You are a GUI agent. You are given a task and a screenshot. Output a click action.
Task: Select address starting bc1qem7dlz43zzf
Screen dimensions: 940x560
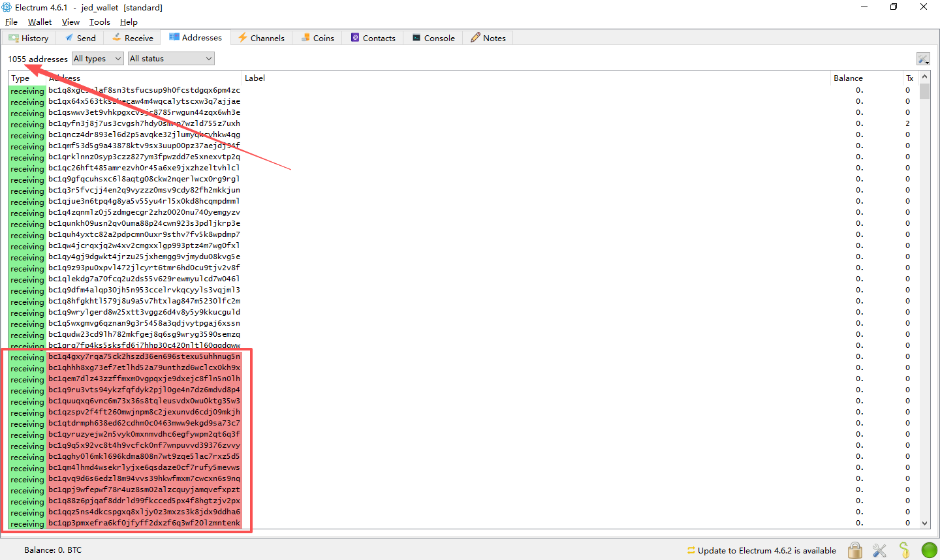point(144,379)
